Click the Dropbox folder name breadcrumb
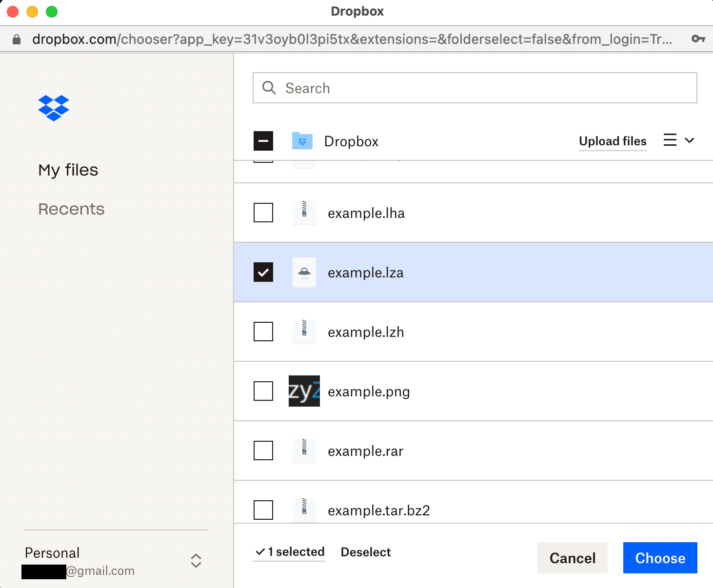713x588 pixels. [351, 141]
